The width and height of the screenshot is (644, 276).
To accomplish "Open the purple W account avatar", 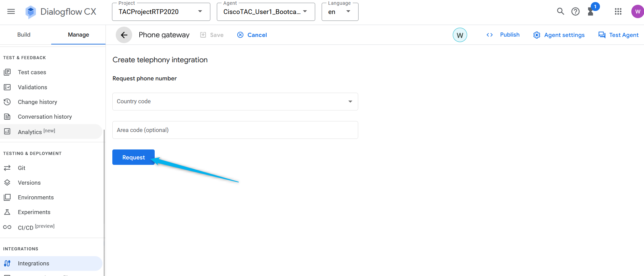I will [637, 12].
